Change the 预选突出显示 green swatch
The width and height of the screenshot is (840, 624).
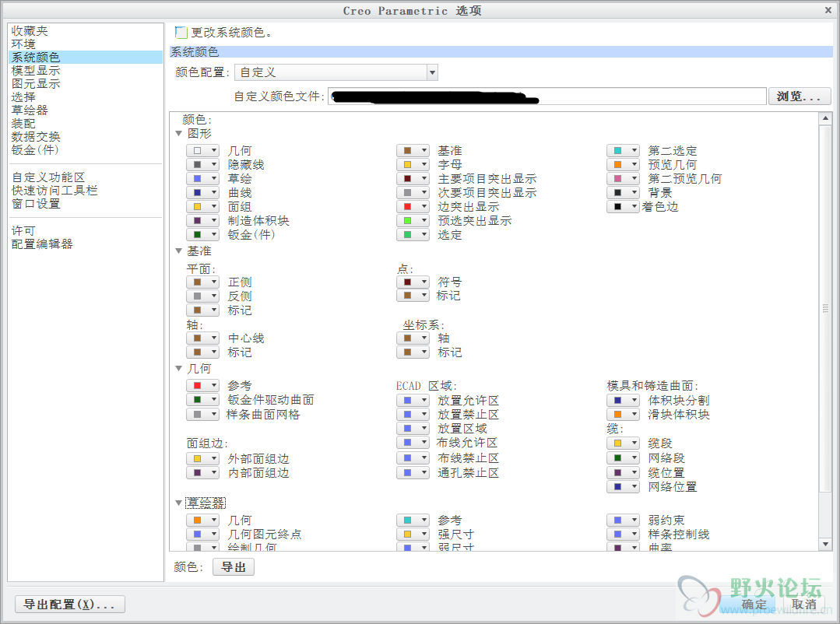[413, 221]
